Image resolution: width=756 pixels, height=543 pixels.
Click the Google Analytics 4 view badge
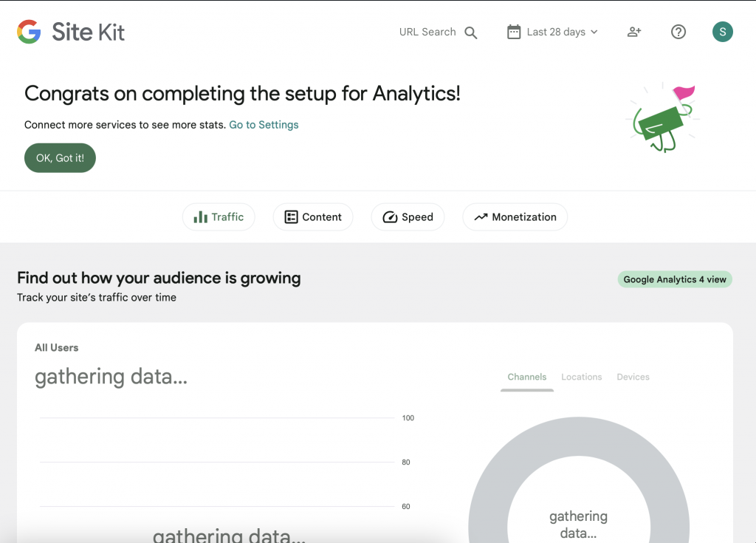(x=675, y=279)
